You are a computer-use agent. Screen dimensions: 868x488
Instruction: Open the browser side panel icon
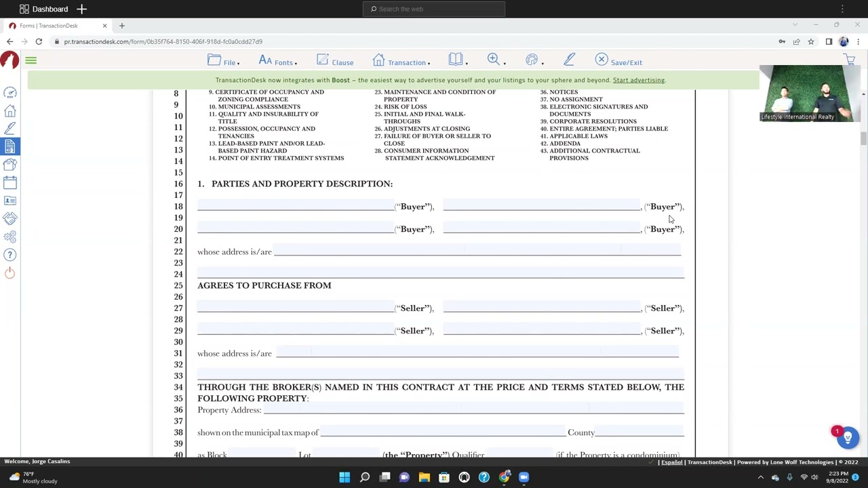[829, 41]
